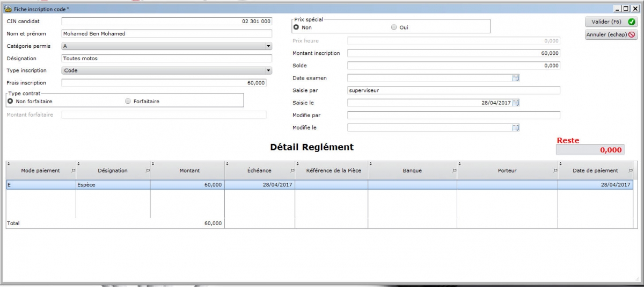The image size is (644, 287).
Task: Select the Espèce cell in payment row
Action: [x=113, y=184]
